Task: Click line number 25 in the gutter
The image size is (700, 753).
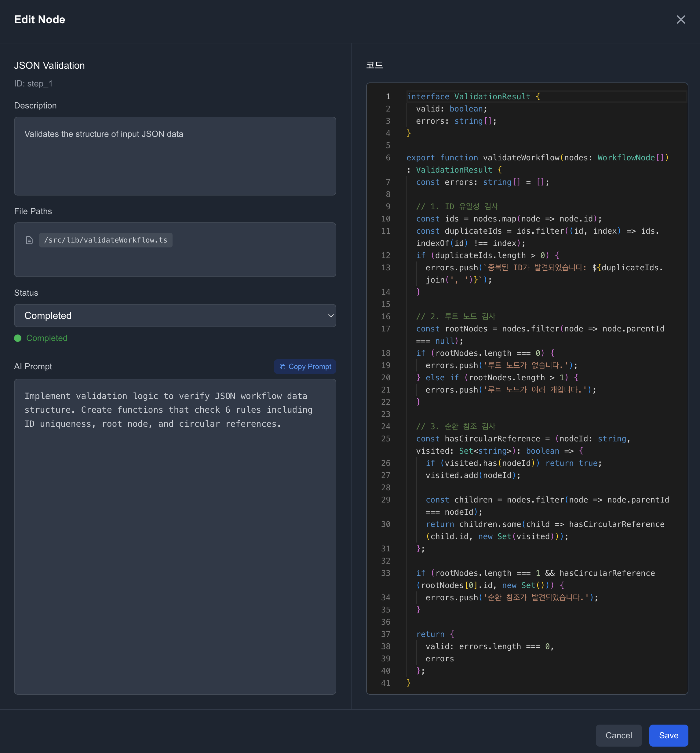Action: pos(386,439)
